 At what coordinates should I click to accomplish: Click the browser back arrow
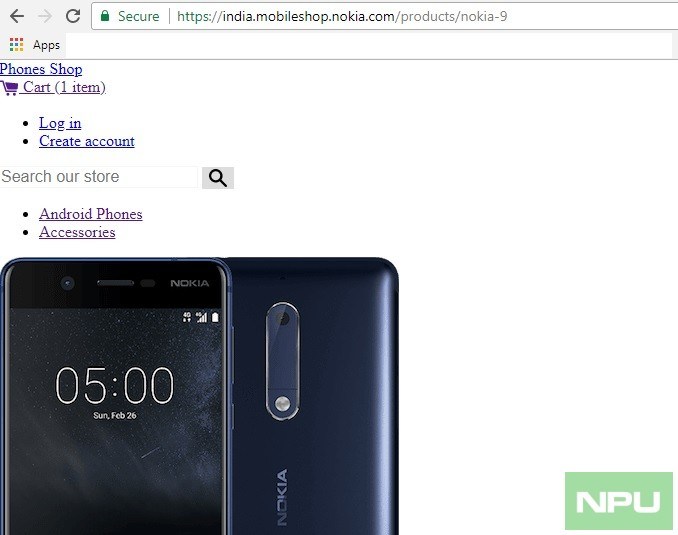pos(17,16)
